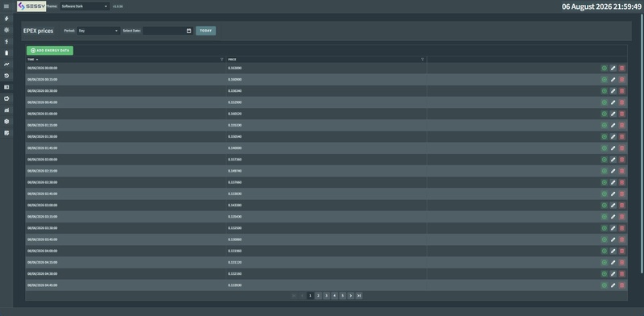Screen dimensions: 644x316
Task: Click the vertical scrollbar on the right edge
Action: pos(642,144)
